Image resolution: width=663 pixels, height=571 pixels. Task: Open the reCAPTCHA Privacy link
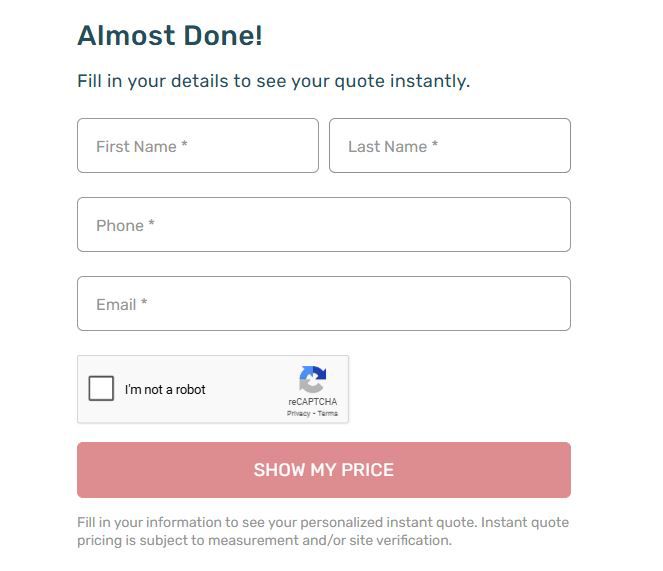coord(299,413)
